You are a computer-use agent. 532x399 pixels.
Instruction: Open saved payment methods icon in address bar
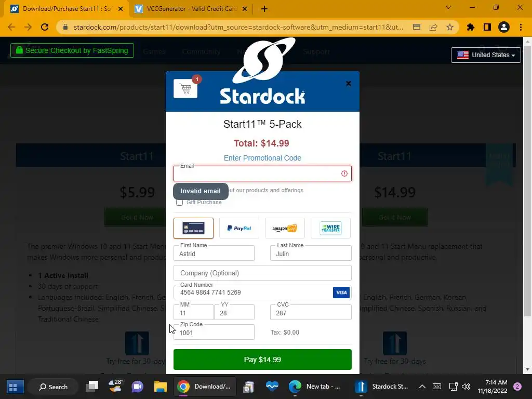(x=417, y=27)
